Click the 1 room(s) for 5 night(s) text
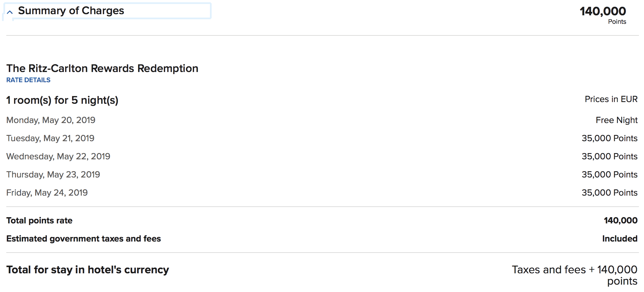This screenshot has width=644, height=292. coord(62,100)
